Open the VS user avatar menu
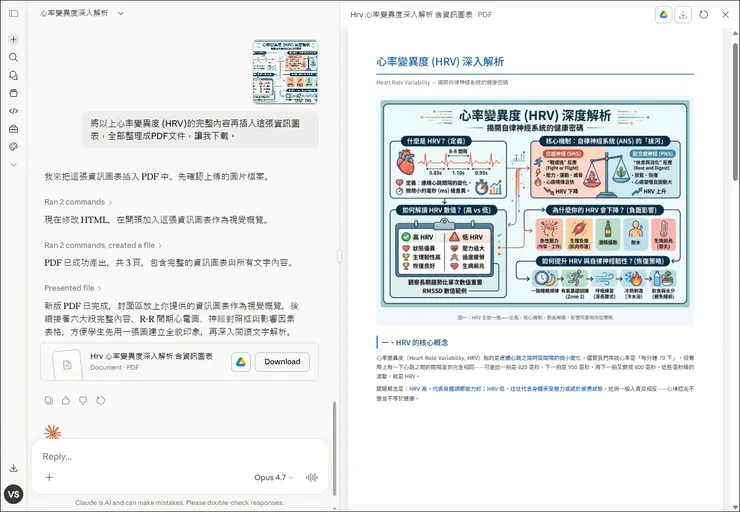The width and height of the screenshot is (740, 512). 13,494
